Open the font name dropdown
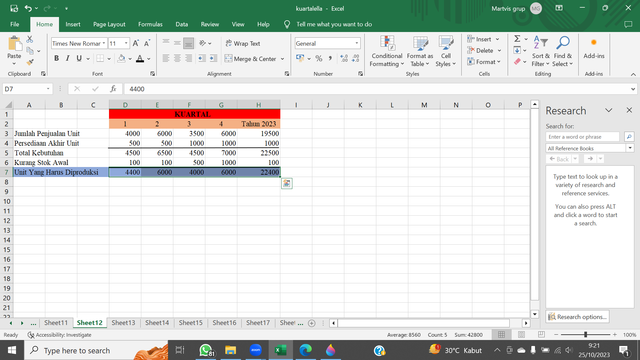 [104, 43]
